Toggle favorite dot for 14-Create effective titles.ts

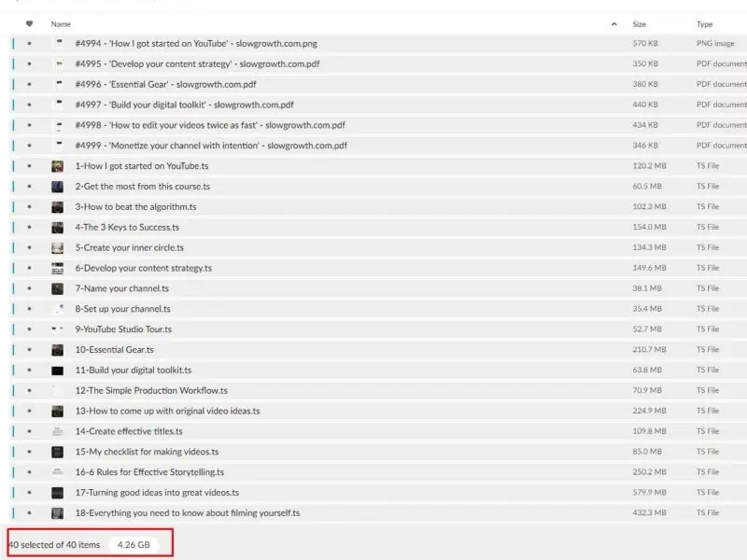pos(30,431)
